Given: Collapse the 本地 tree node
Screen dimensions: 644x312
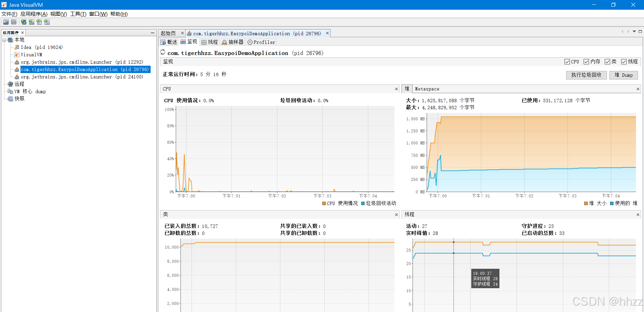Looking at the screenshot, I should (x=4, y=40).
